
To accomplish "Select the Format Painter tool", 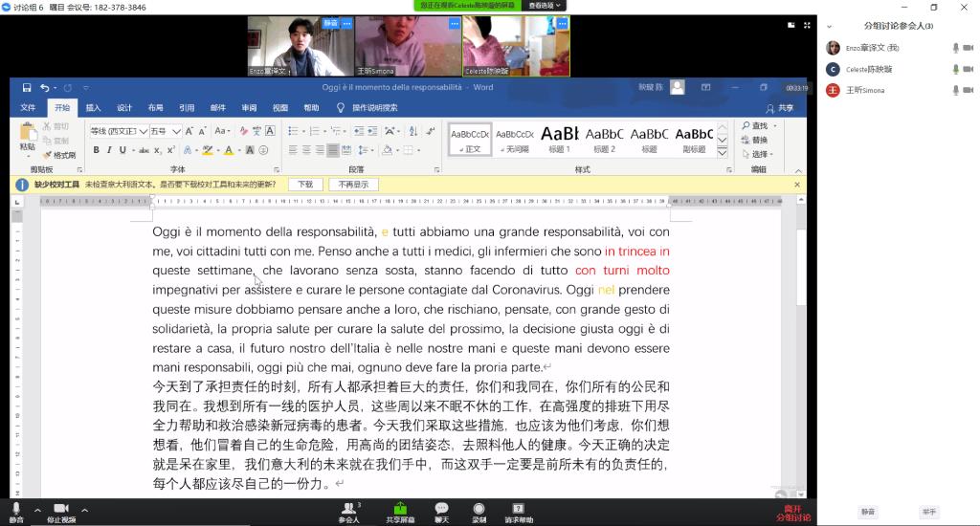I will [x=59, y=155].
